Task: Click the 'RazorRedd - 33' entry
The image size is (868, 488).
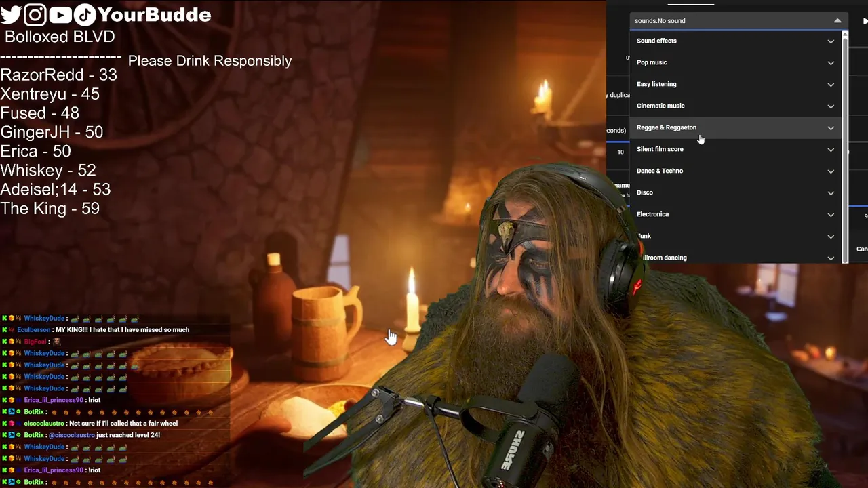Action: pos(58,75)
